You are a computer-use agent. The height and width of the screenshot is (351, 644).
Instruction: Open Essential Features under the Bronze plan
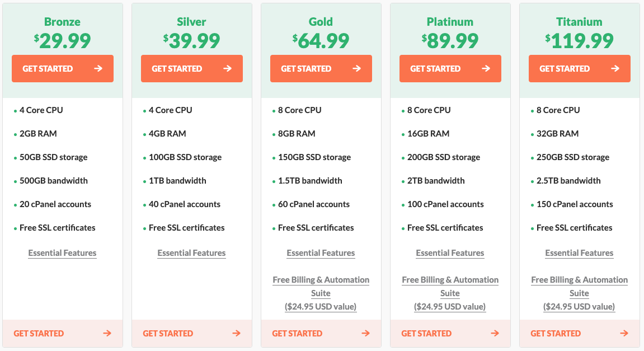[x=63, y=253]
